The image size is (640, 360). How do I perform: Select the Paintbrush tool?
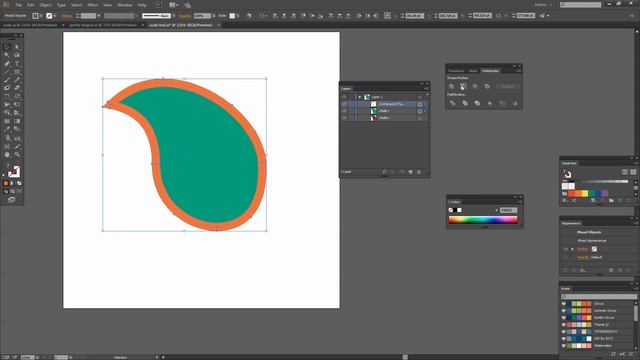pyautogui.click(x=7, y=80)
